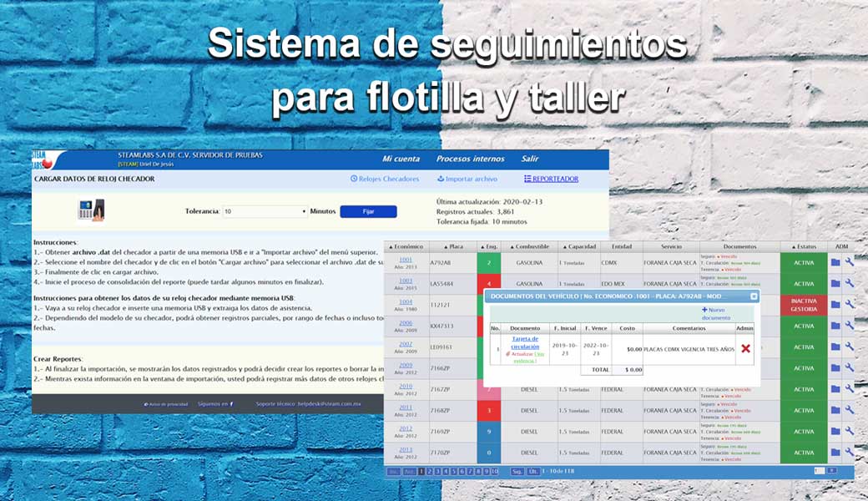Delete Tarjeta de circulación with red X

pos(745,348)
